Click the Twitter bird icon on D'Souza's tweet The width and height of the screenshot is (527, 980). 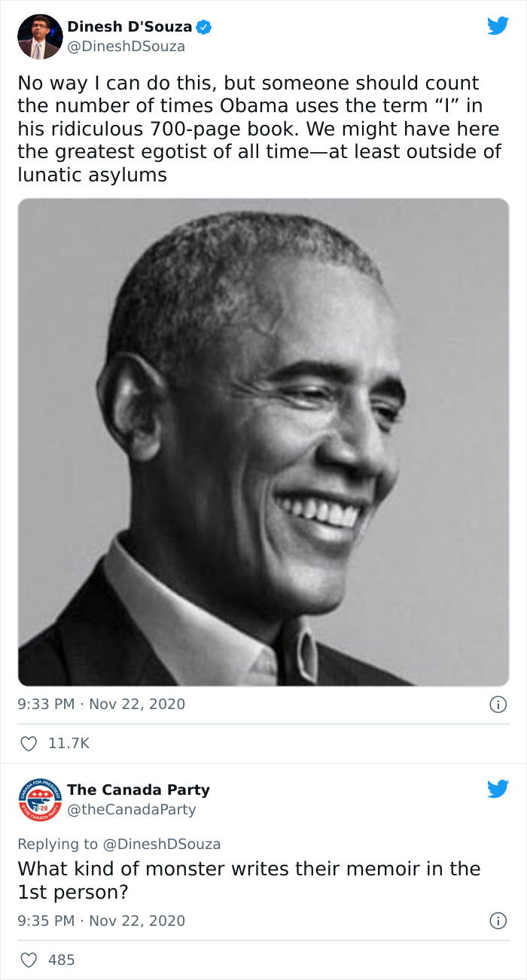click(x=498, y=25)
